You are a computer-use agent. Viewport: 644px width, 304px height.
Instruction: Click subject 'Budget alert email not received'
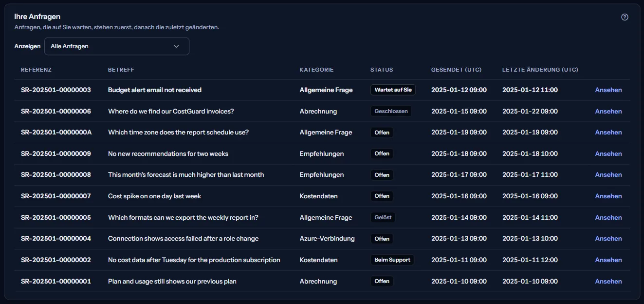tap(155, 90)
